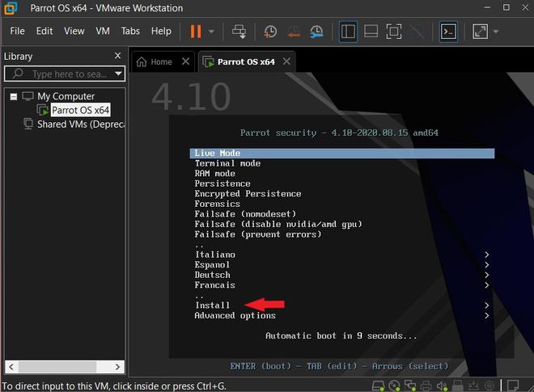This screenshot has height=392, width=534.
Task: Expand the Install submenu arrow
Action: [x=486, y=306]
